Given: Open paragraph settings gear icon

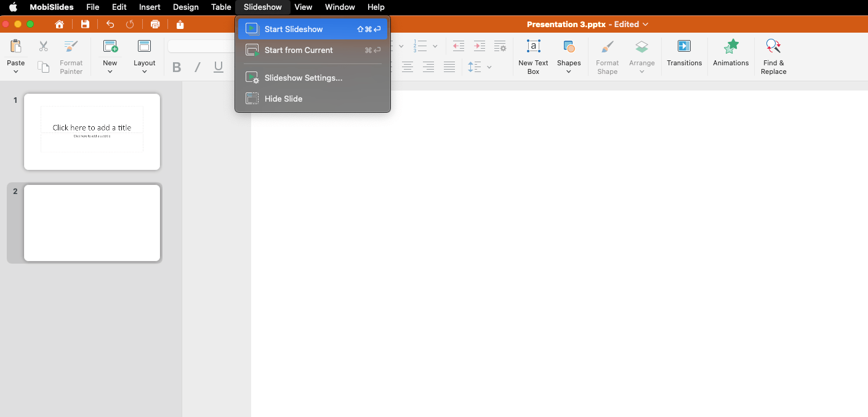Looking at the screenshot, I should coord(500,46).
